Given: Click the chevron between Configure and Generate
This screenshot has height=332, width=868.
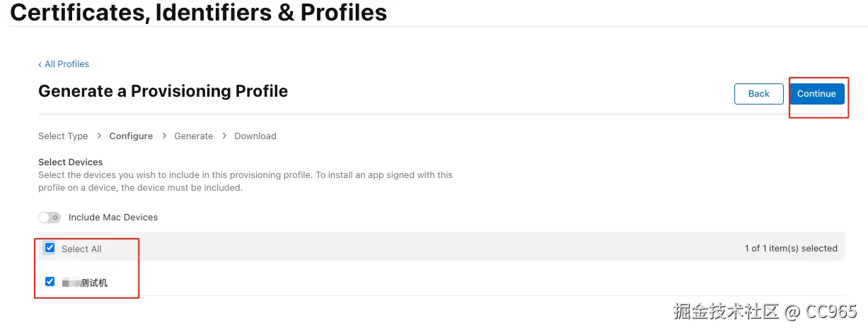Looking at the screenshot, I should [164, 136].
